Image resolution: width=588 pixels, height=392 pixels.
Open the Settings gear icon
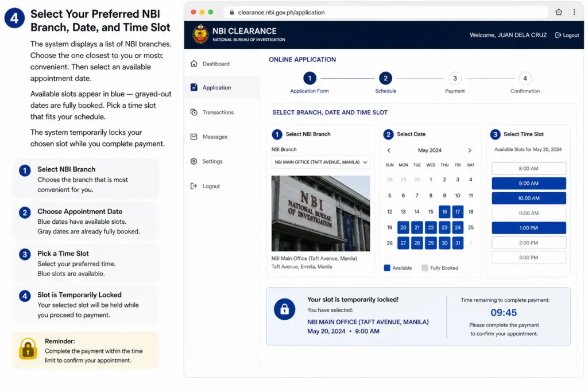(194, 161)
